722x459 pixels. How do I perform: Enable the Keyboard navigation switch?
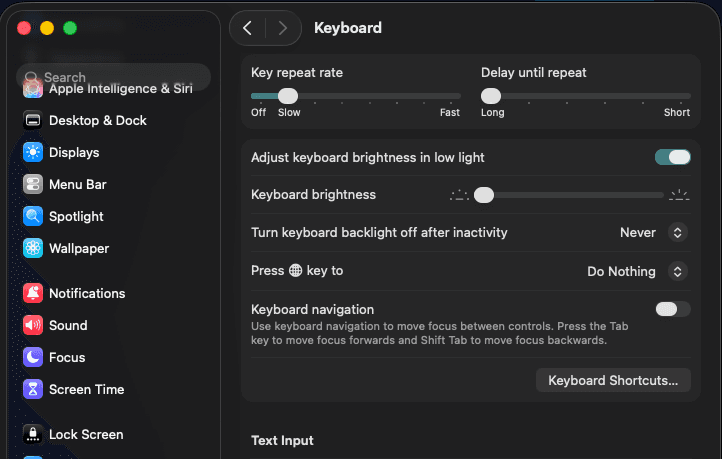(x=673, y=309)
